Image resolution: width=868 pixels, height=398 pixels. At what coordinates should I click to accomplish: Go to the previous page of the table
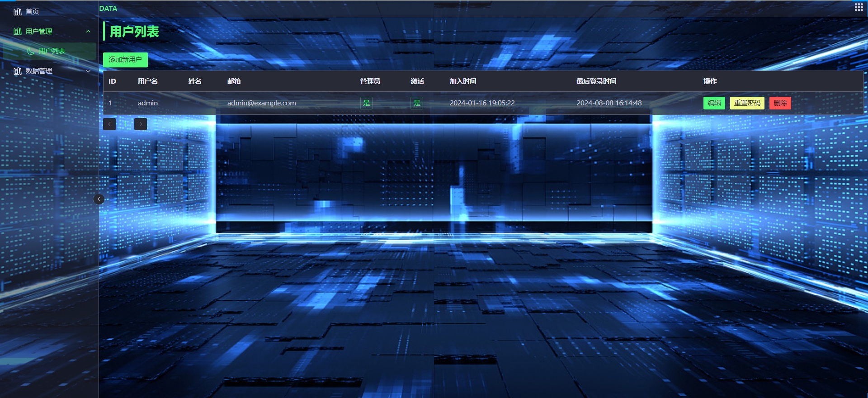(x=109, y=124)
